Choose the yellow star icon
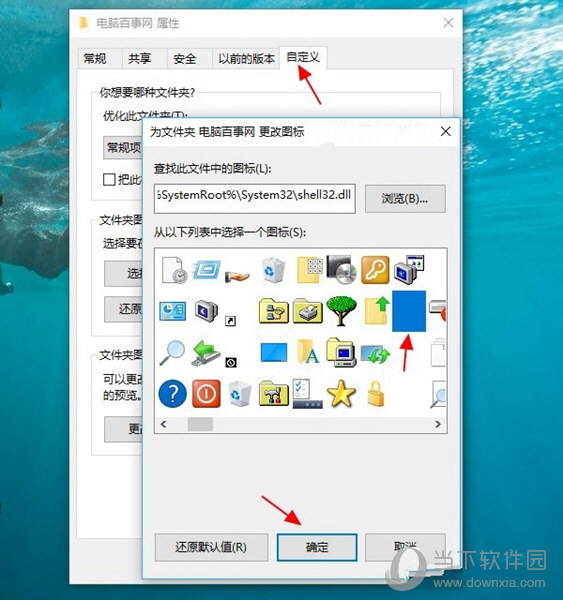Image resolution: width=563 pixels, height=600 pixels. click(341, 393)
